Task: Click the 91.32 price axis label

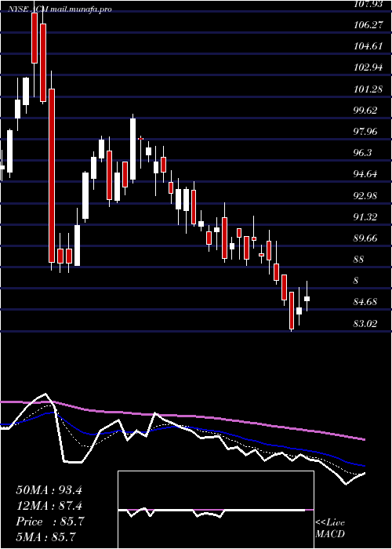Action: point(366,217)
